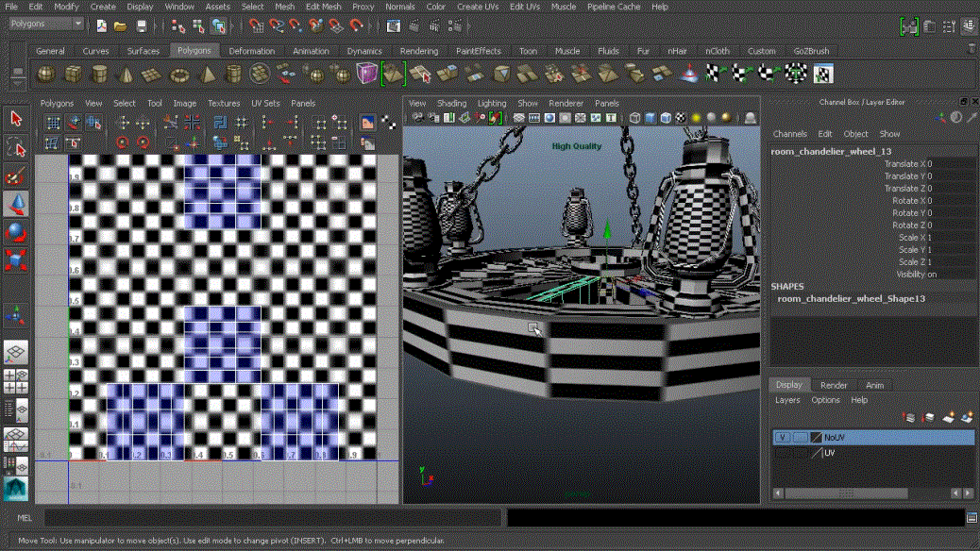Create a polygon torus from the shelf
This screenshot has height=551, width=980.
180,75
